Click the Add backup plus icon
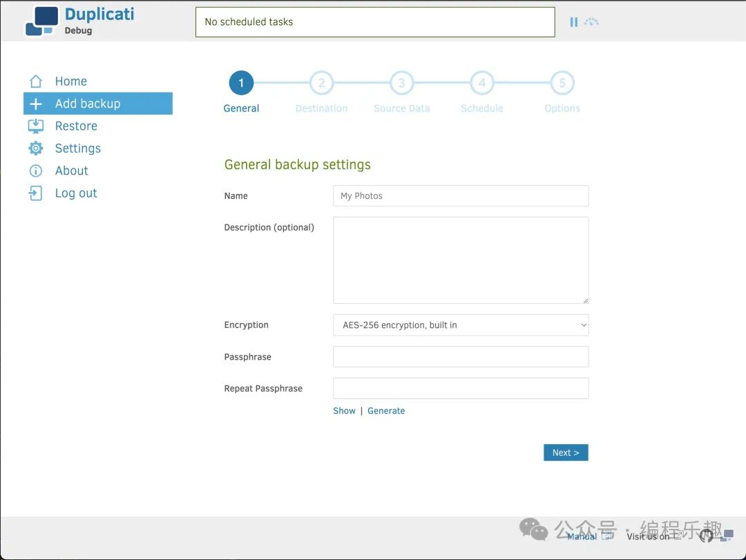 36,104
